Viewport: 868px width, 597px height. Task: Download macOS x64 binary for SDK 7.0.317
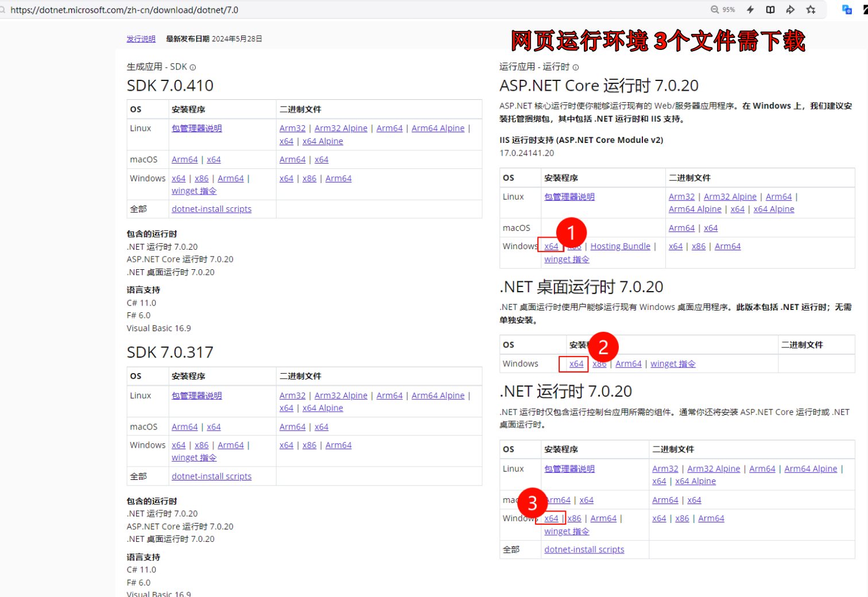(x=321, y=427)
